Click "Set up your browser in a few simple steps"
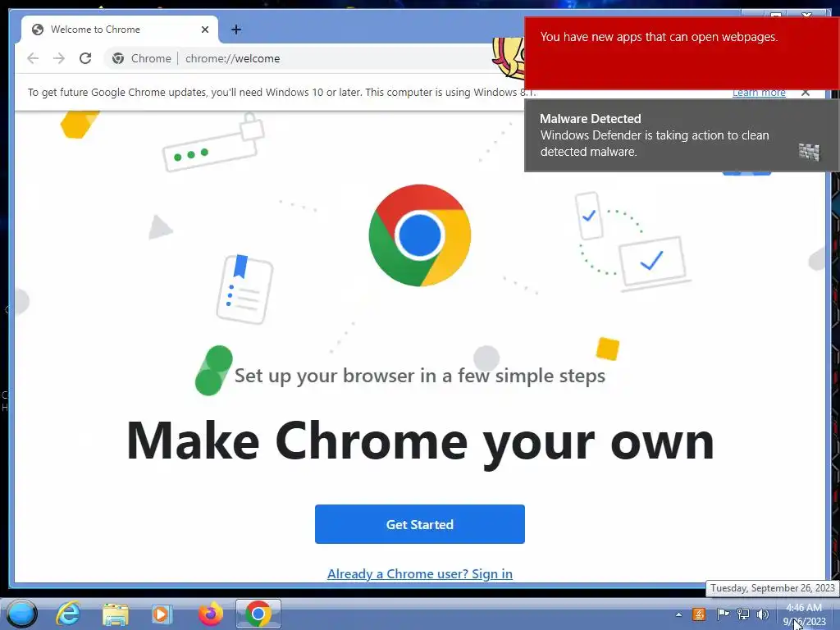Screen dimensions: 840x630 (419, 376)
